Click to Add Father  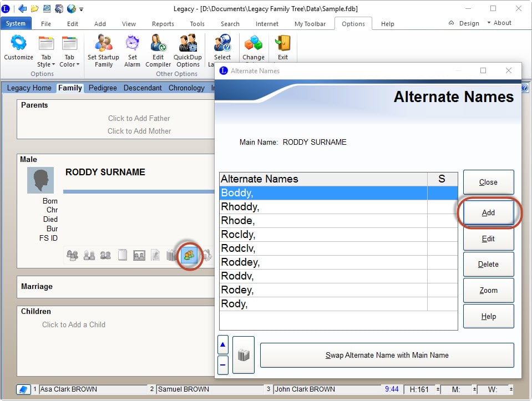(x=139, y=118)
